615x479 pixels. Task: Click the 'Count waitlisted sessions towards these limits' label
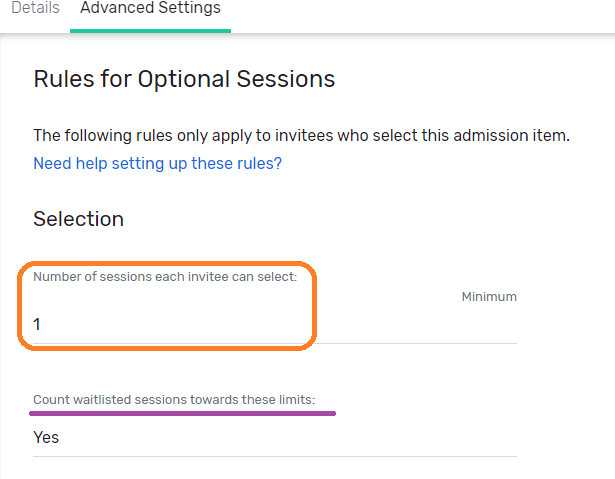point(174,400)
